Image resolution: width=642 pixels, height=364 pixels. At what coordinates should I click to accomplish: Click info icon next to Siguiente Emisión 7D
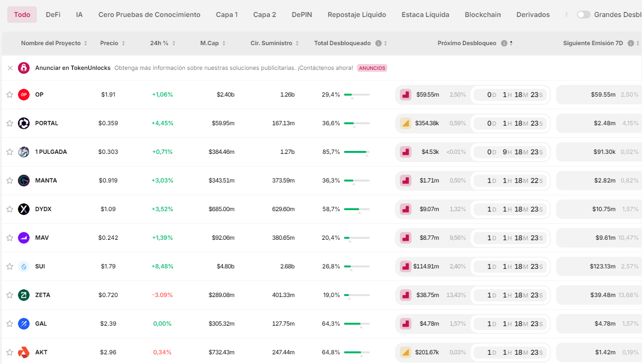point(631,43)
